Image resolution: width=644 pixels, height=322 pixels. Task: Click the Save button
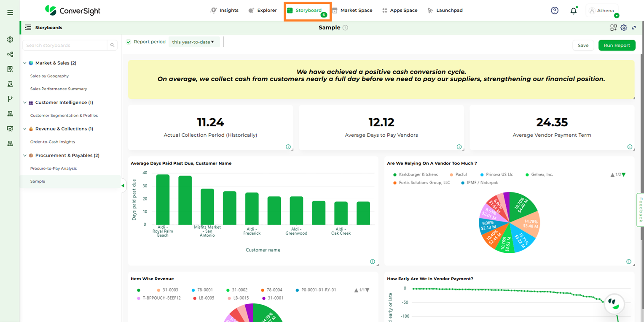583,45
